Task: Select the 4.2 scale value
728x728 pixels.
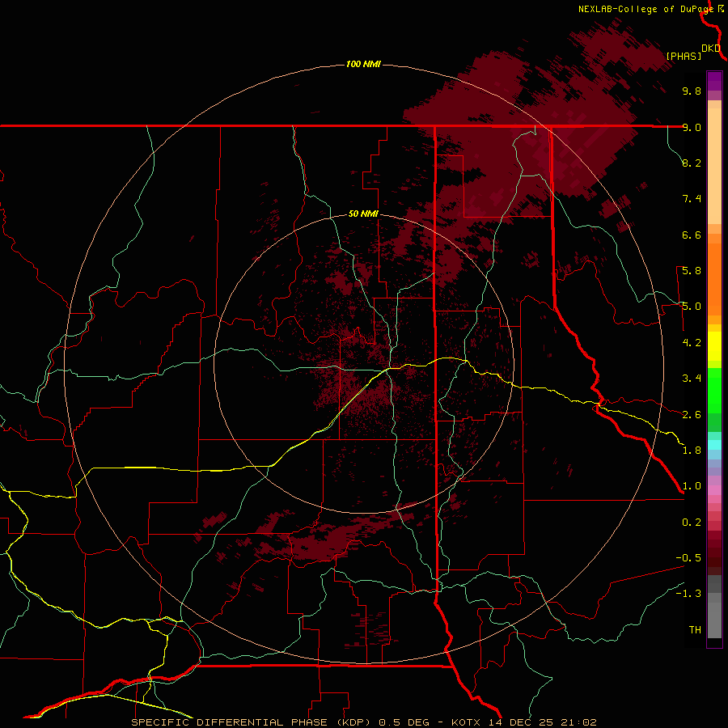Action: pos(692,343)
